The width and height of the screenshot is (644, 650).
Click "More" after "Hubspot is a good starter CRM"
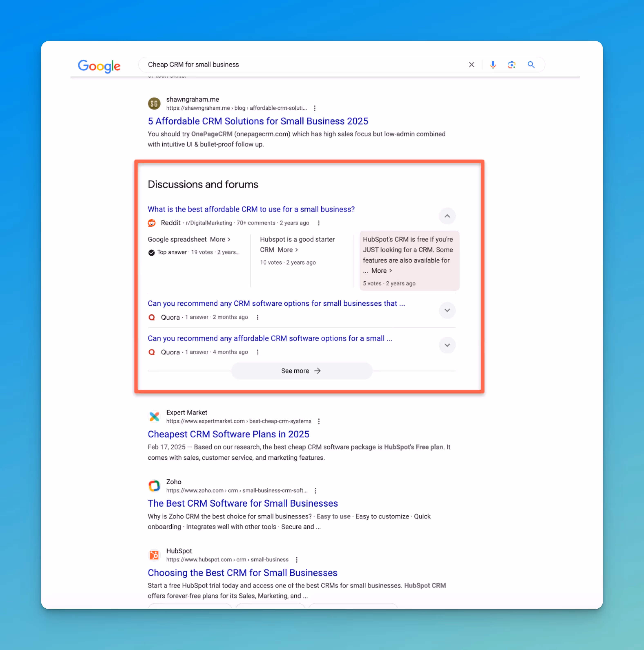point(288,250)
